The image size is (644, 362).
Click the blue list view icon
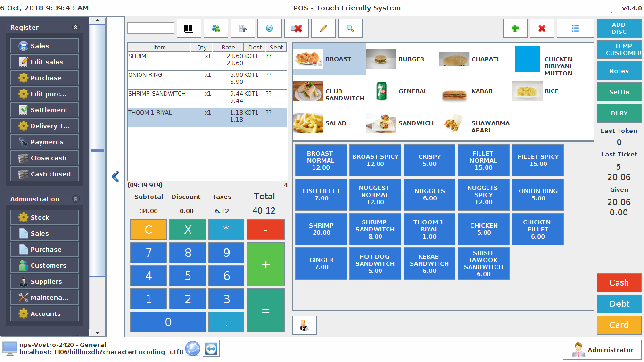pos(575,28)
